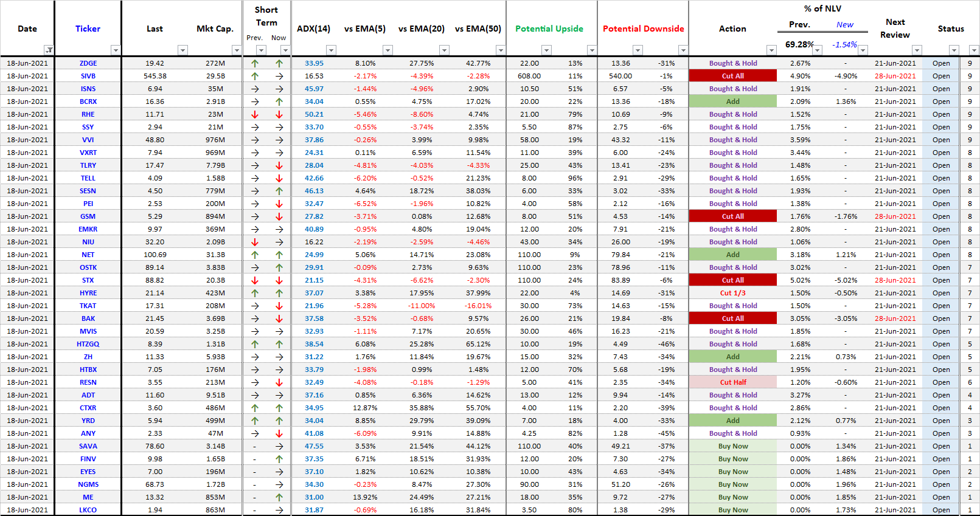Select ZDGE row's green up arrow under Prev.
980x516 pixels.
[x=255, y=63]
